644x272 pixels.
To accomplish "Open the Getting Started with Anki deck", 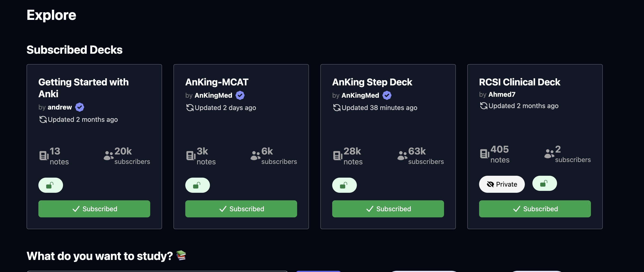I will coord(83,88).
